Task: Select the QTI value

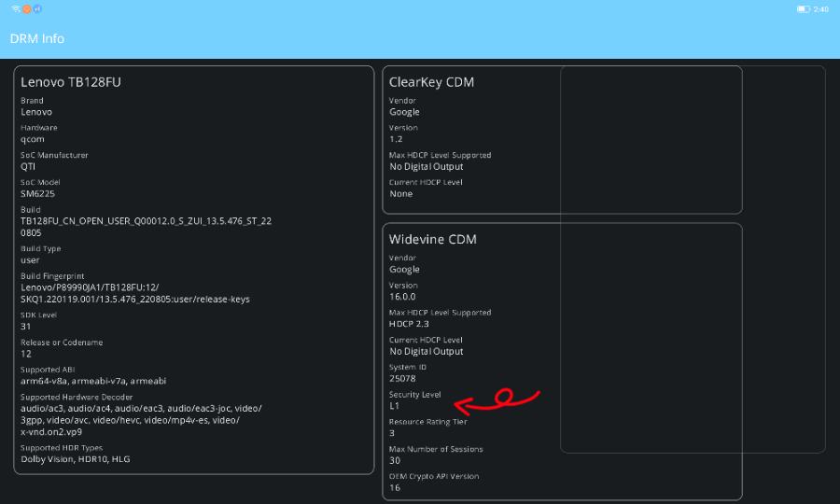Action: [28, 166]
